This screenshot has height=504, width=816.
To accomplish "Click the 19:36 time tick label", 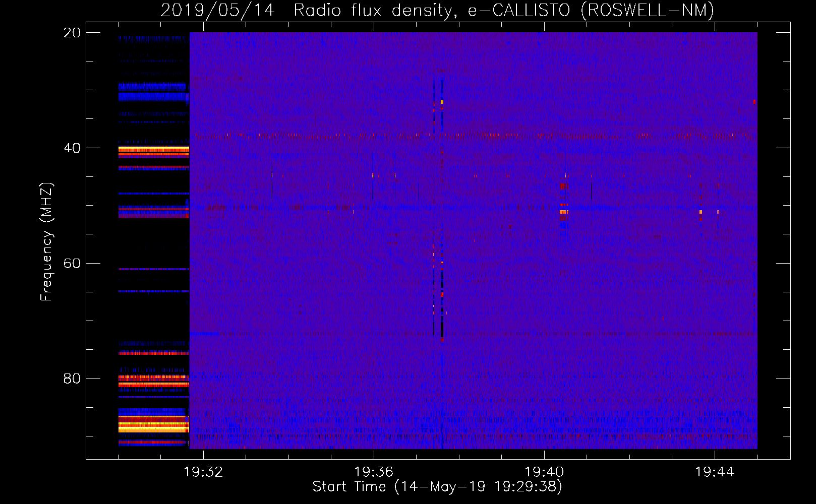I will point(374,472).
